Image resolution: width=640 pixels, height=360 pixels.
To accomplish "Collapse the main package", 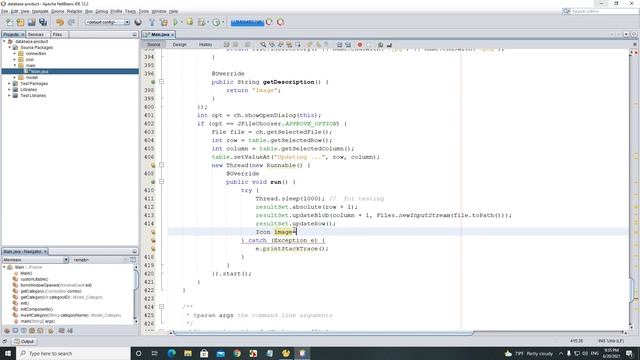I will tap(15, 65).
